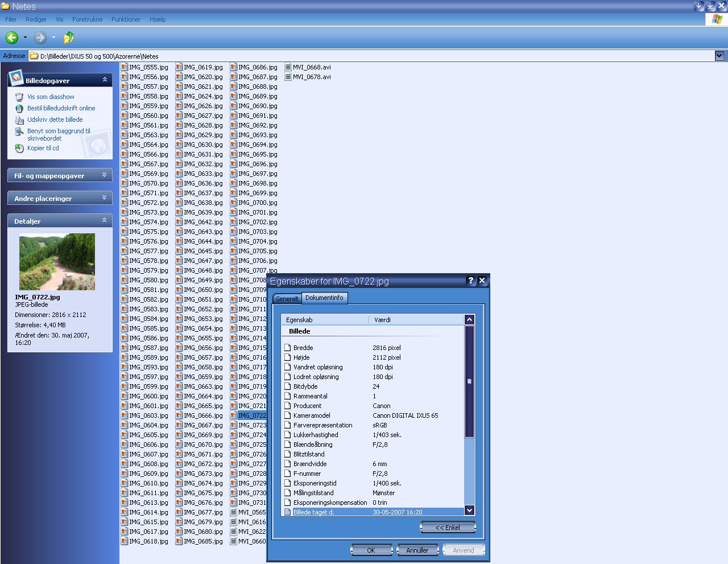Click the globe icon beside Bestil billedudskrift
The width and height of the screenshot is (728, 564).
19,109
